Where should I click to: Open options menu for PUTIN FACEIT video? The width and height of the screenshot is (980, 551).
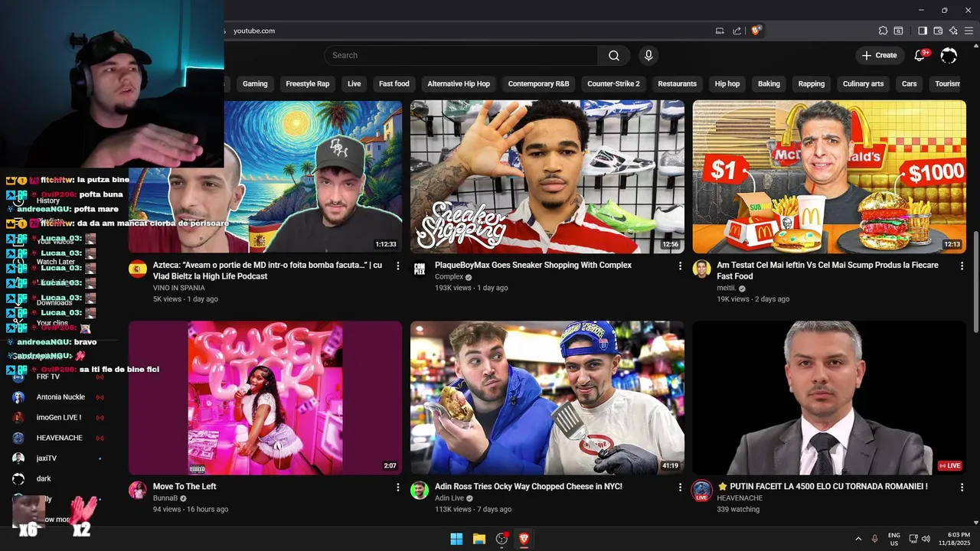(962, 487)
